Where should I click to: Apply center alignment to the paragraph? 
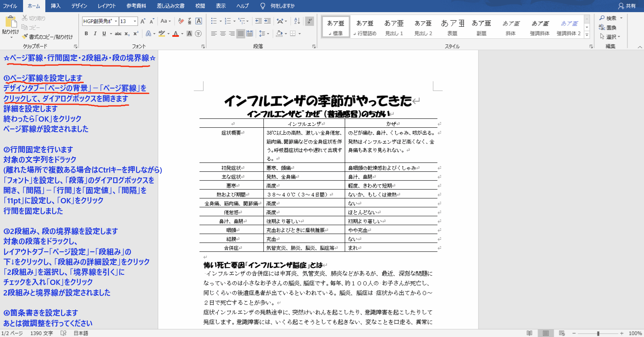223,34
